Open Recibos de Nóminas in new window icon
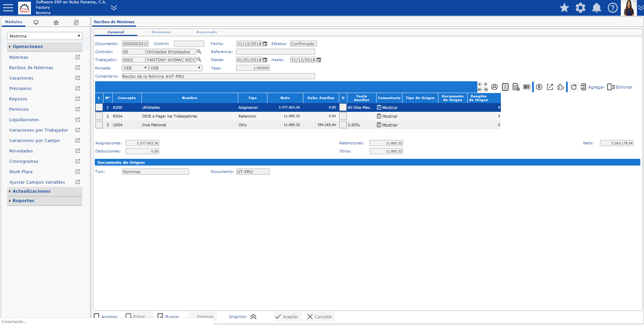The width and height of the screenshot is (644, 325). pos(78,67)
